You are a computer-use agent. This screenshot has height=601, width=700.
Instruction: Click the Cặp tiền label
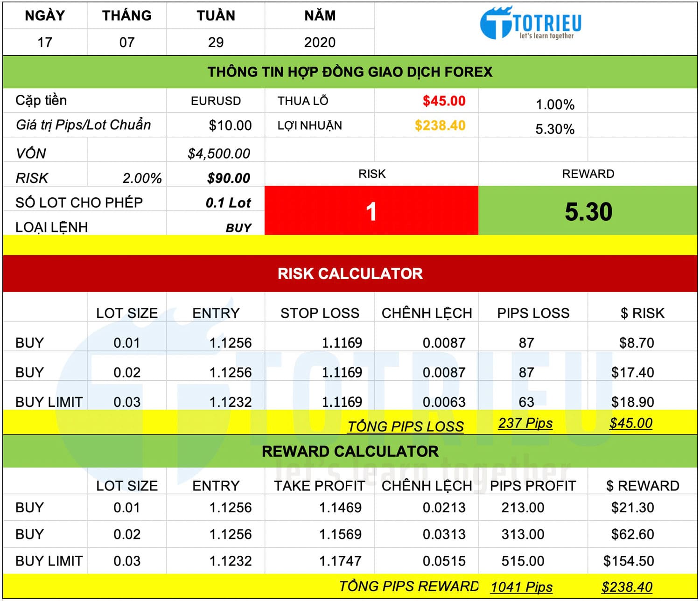tap(41, 100)
